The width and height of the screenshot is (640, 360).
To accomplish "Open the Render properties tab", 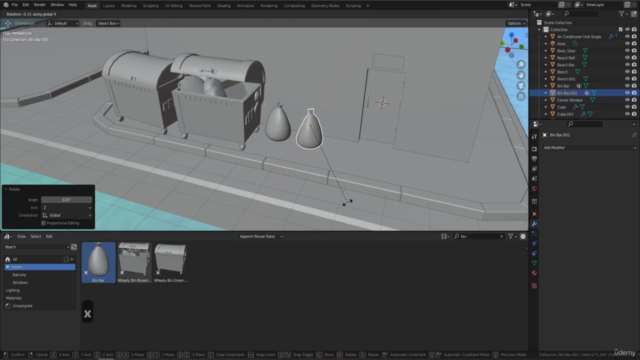I will click(534, 149).
